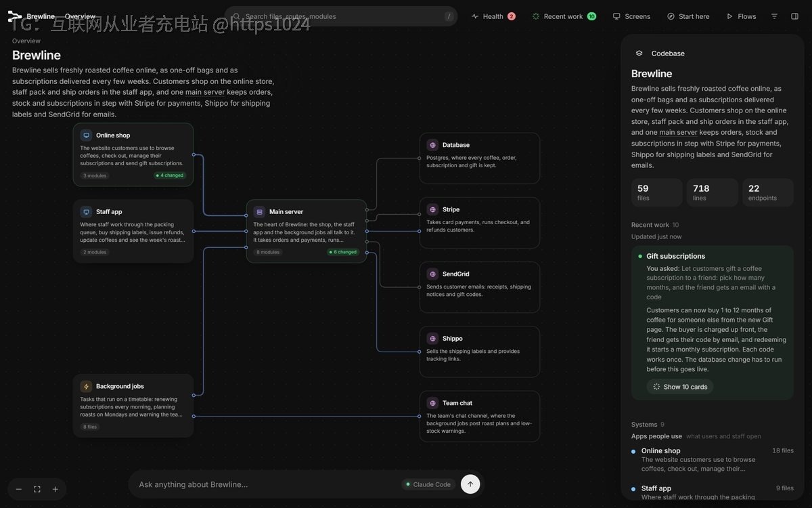Go to the Overview breadcrumb in the top bar
812x508 pixels.
tap(80, 16)
